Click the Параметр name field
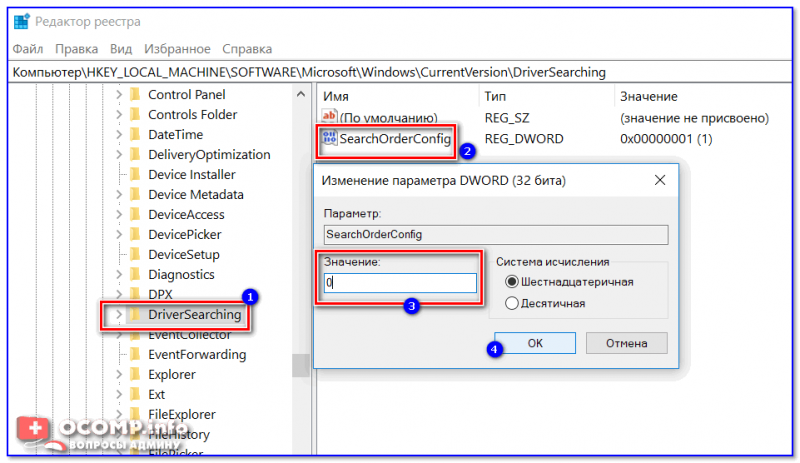800x463 pixels. (x=496, y=234)
